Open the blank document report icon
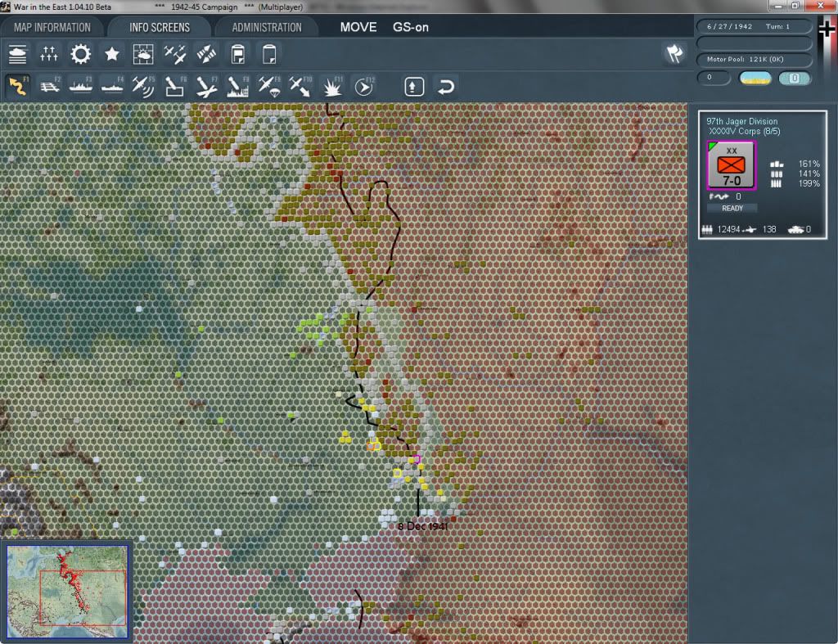The width and height of the screenshot is (838, 644). (268, 54)
